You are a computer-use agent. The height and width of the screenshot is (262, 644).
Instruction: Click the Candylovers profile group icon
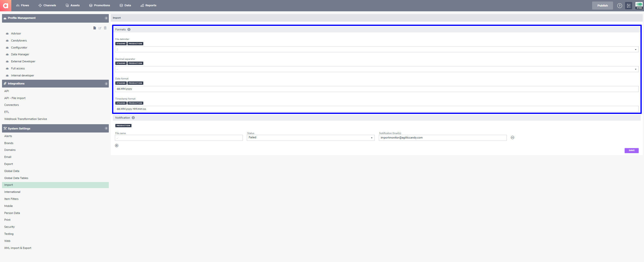(x=7, y=40)
